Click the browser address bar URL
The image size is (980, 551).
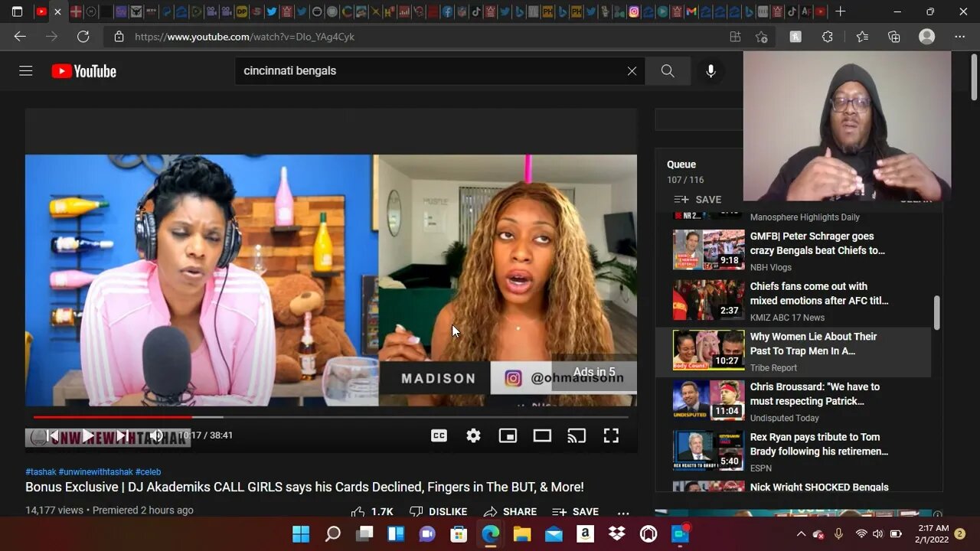point(245,37)
